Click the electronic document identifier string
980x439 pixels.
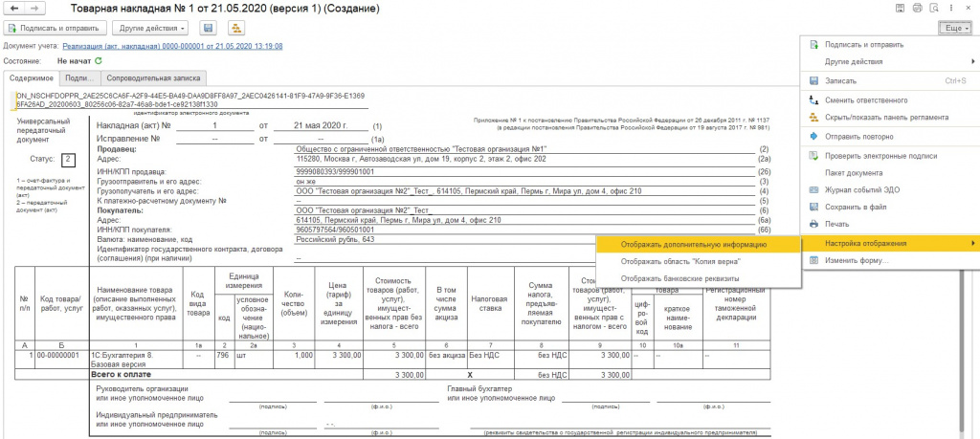191,99
